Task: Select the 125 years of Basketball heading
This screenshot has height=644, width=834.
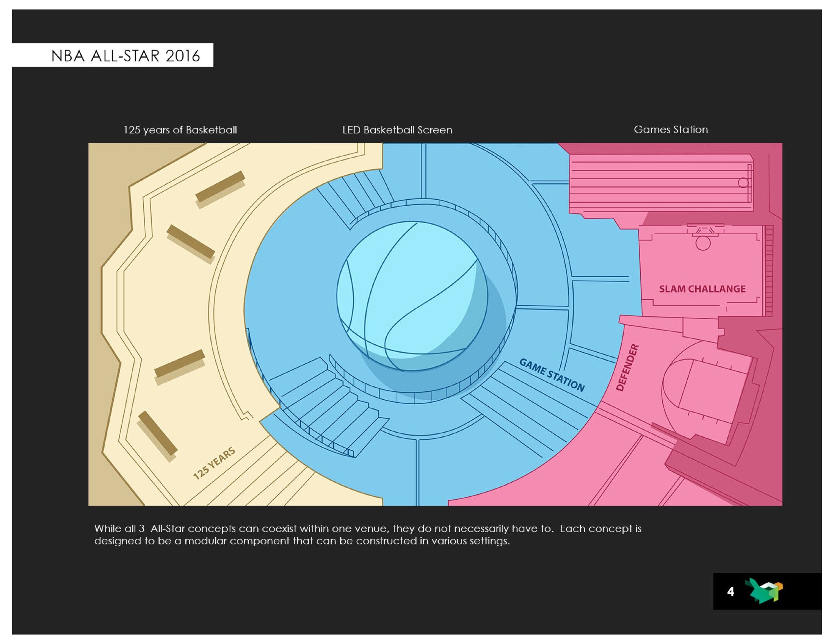Action: [x=180, y=130]
